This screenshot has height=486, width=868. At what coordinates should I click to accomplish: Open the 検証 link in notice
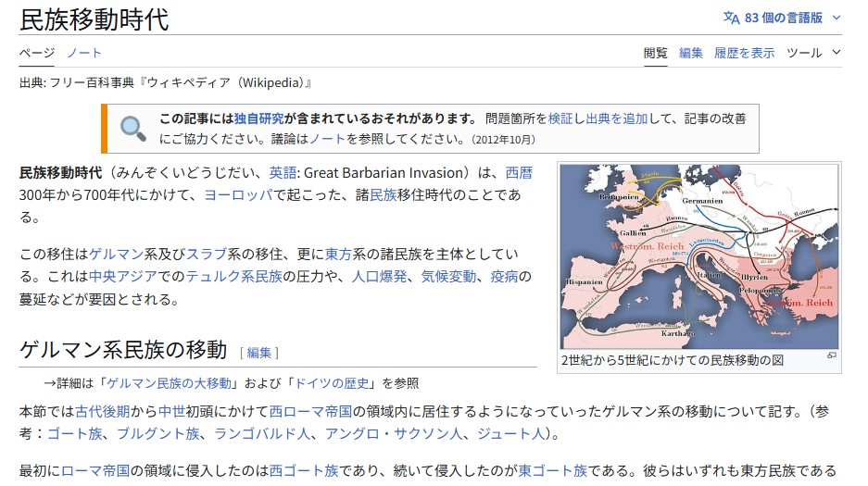coord(560,118)
